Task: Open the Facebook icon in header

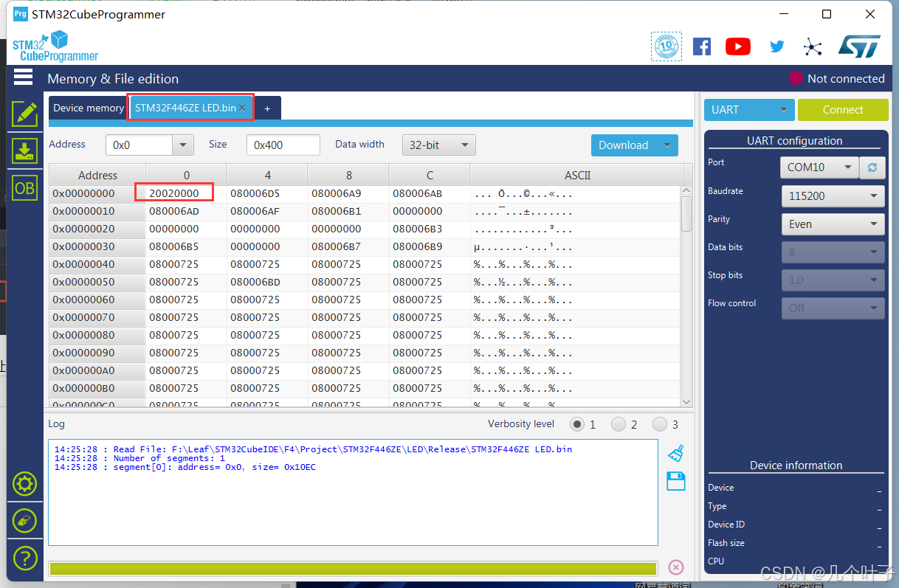Action: tap(702, 46)
